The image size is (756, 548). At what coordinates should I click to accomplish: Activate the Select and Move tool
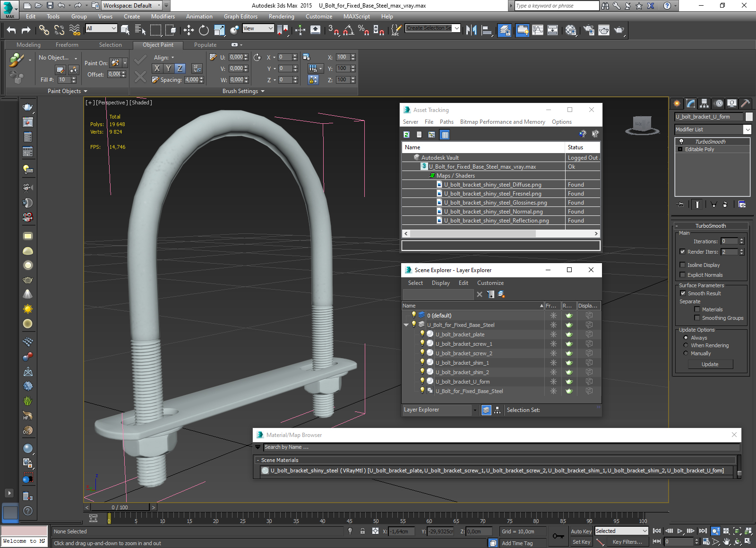click(189, 30)
